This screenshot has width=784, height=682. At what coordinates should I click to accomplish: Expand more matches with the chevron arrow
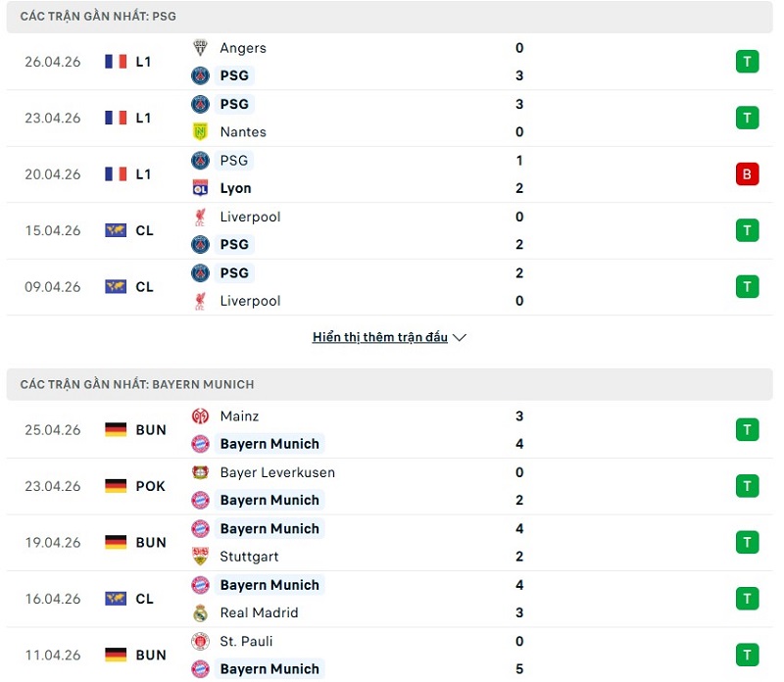(459, 337)
